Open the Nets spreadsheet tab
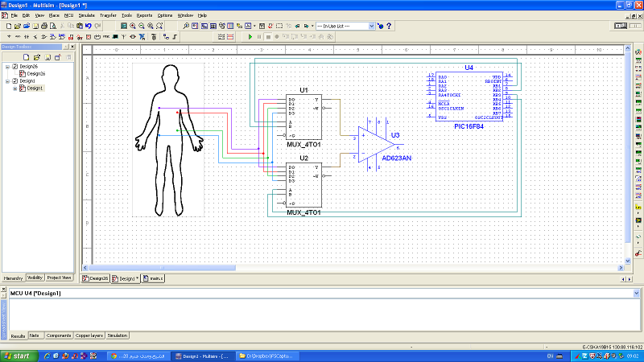Viewport: 644px width, 362px height. 35,335
